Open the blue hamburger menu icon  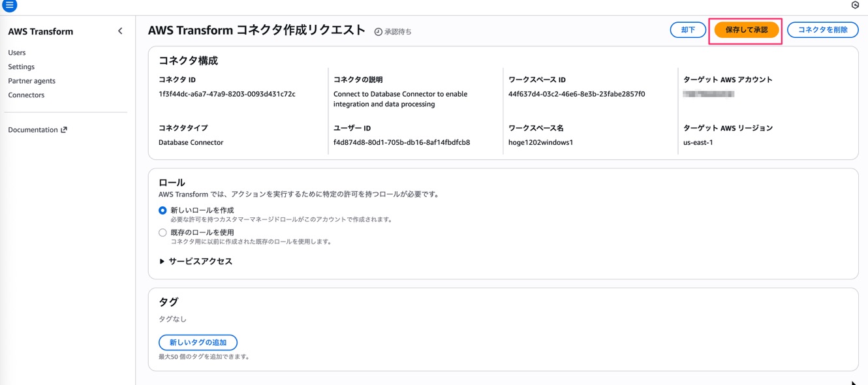pyautogui.click(x=9, y=5)
